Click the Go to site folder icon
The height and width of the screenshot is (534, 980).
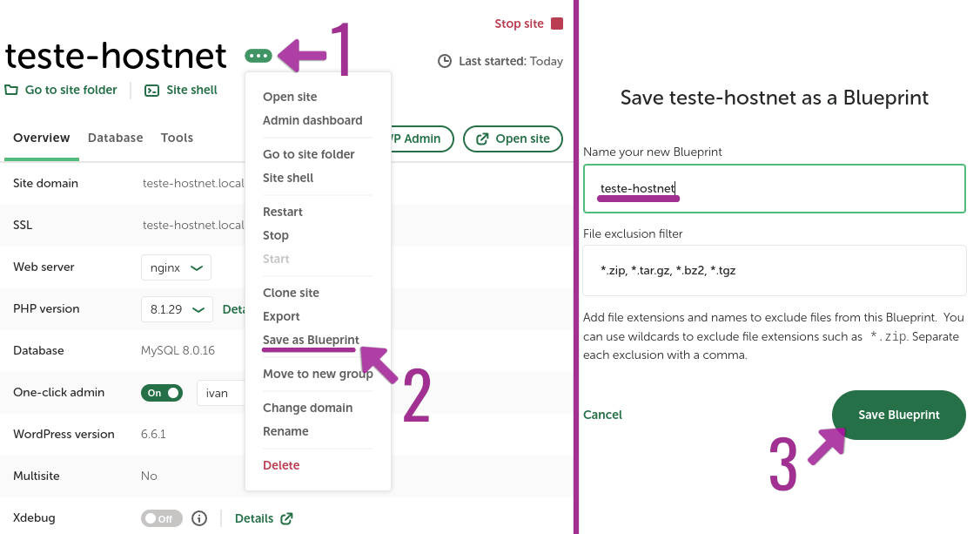[x=11, y=90]
